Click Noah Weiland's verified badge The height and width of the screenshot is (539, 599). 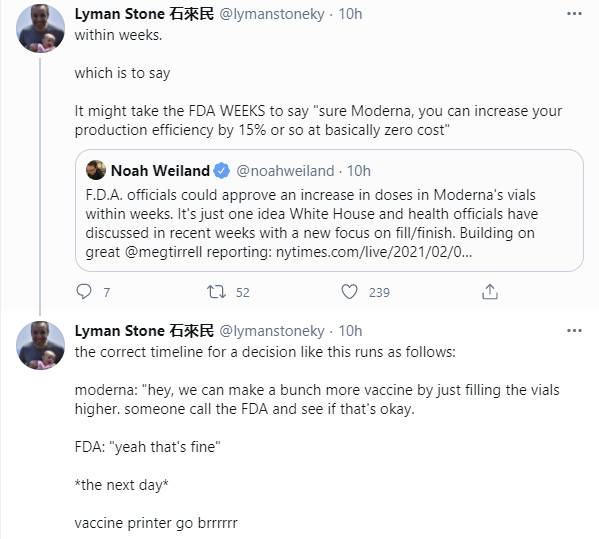pyautogui.click(x=222, y=171)
